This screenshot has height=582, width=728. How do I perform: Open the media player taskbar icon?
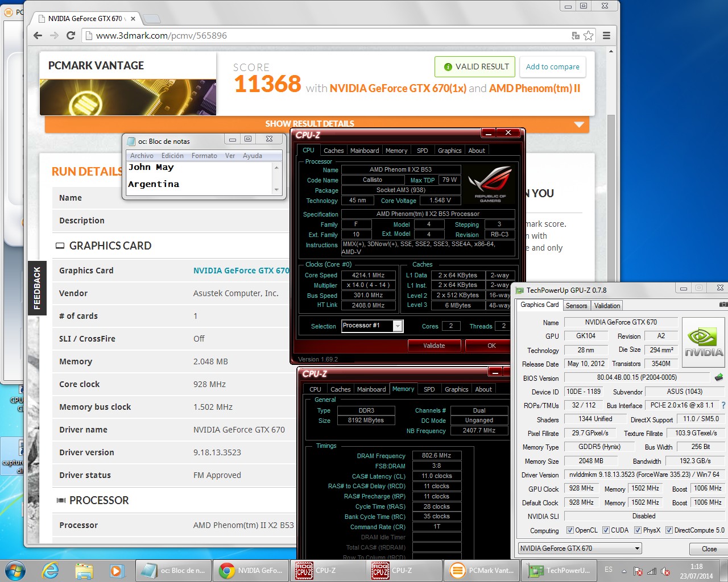pyautogui.click(x=117, y=570)
